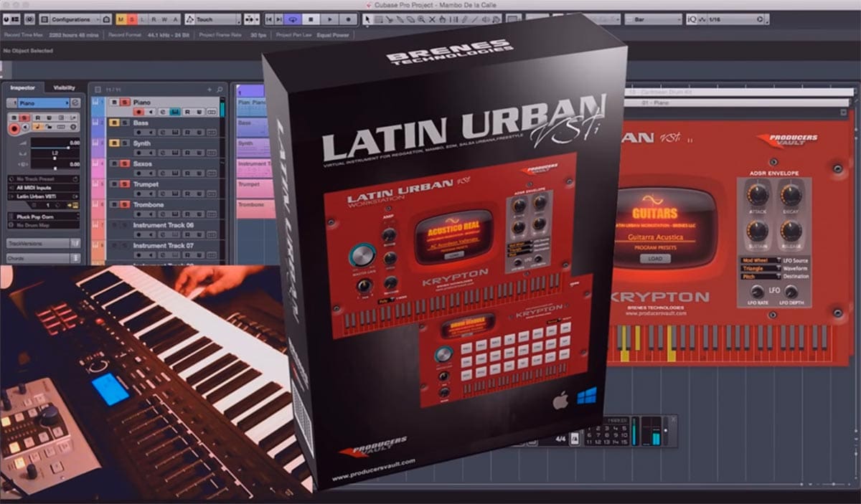861x504 pixels.
Task: Go to previous marker in transport
Action: click(269, 19)
